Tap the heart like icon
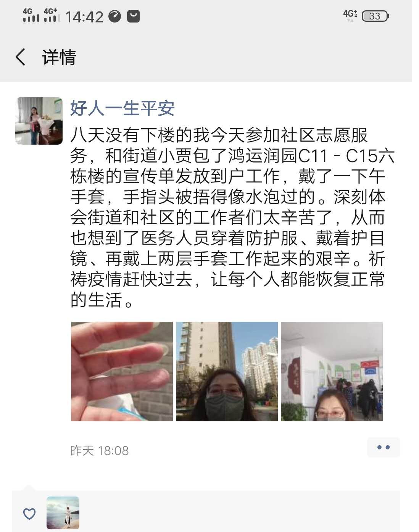This screenshot has width=419, height=532. (29, 514)
